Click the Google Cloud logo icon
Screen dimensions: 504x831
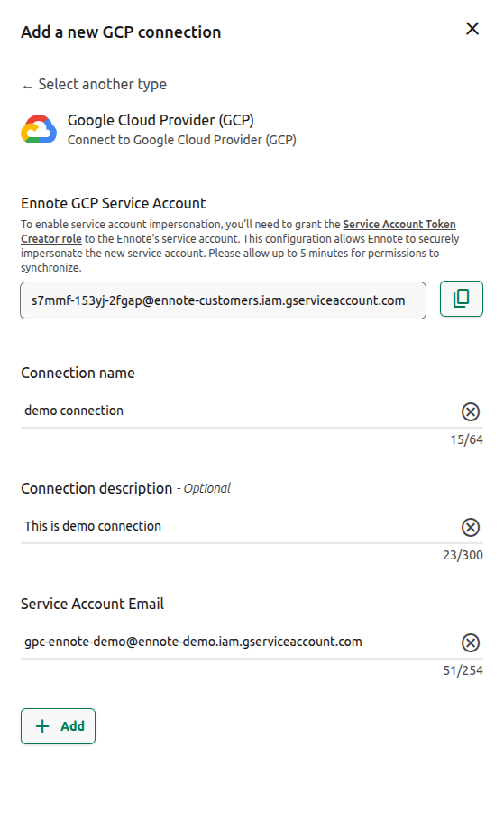point(39,129)
